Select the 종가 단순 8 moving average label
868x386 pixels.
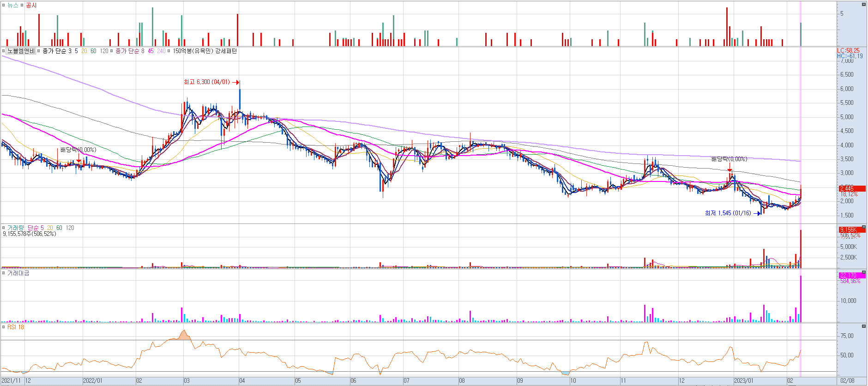tap(130, 51)
